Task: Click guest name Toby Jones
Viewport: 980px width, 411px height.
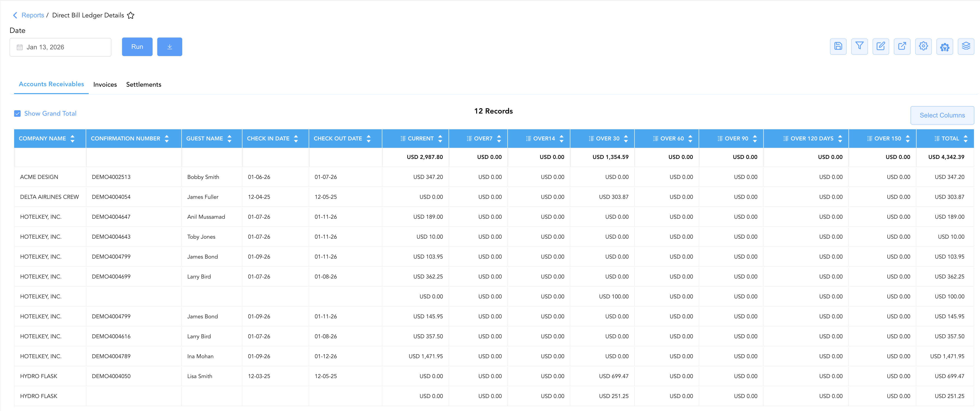Action: (201, 237)
